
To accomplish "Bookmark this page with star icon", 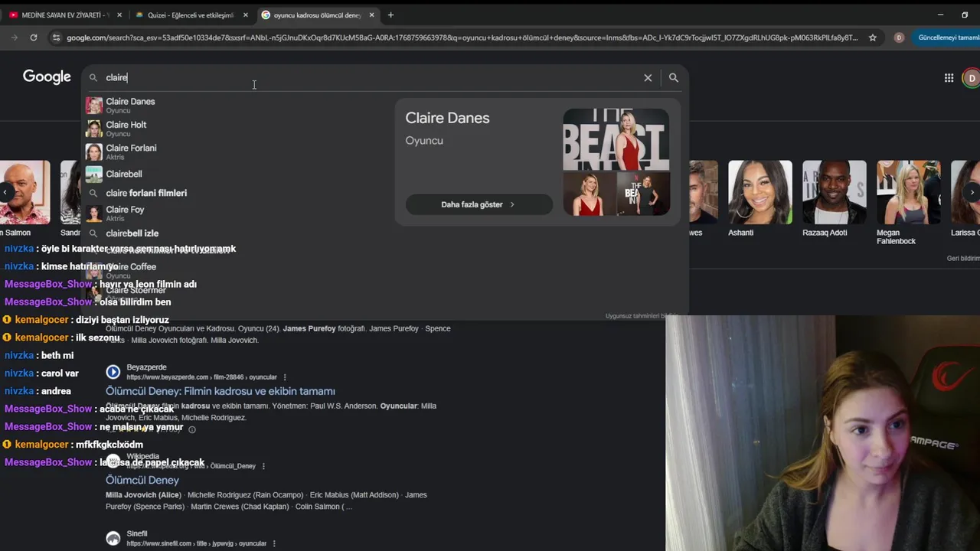I will click(x=872, y=37).
